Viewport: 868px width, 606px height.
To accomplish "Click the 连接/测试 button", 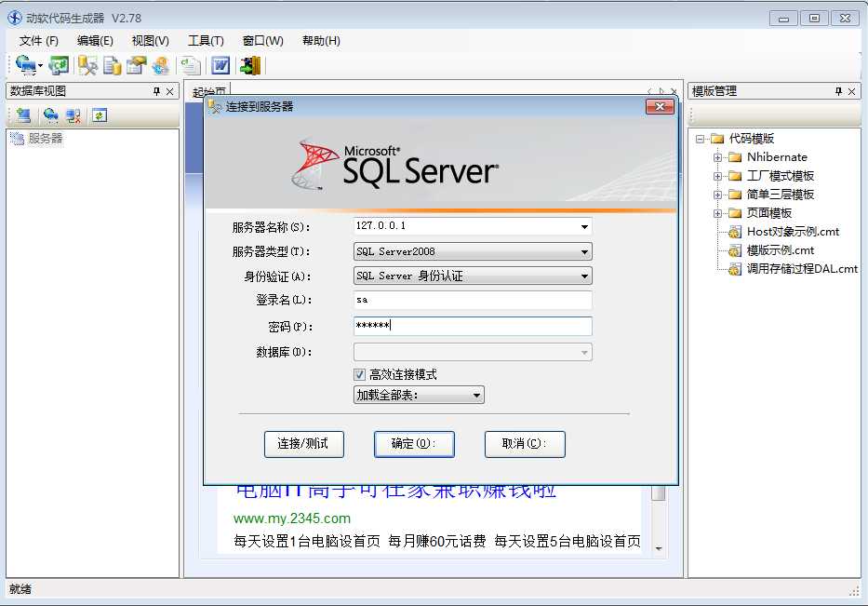I will pyautogui.click(x=304, y=444).
